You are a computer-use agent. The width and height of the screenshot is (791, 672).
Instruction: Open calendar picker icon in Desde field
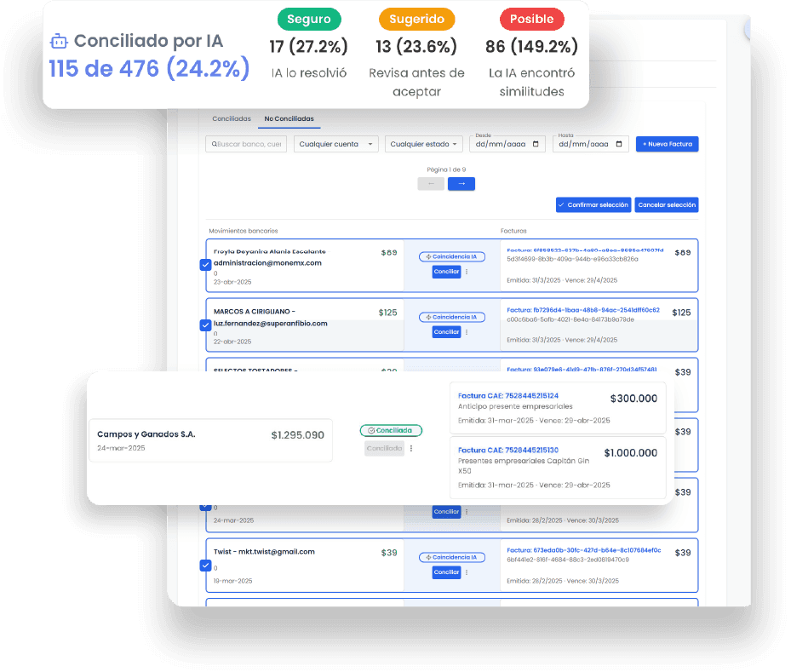pos(536,144)
